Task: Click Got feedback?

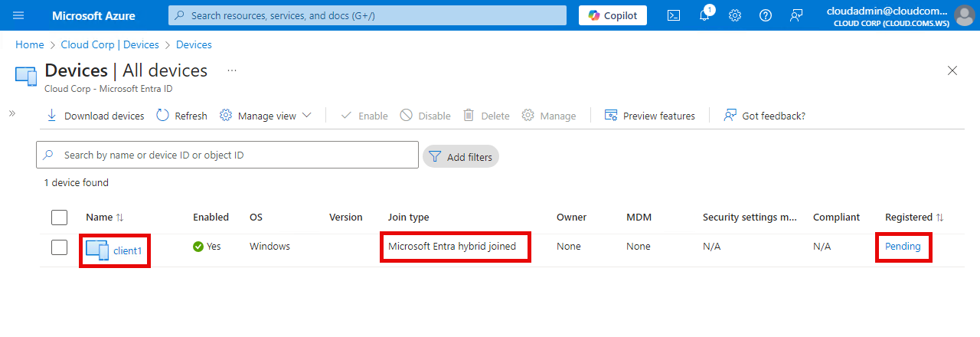Action: 765,116
